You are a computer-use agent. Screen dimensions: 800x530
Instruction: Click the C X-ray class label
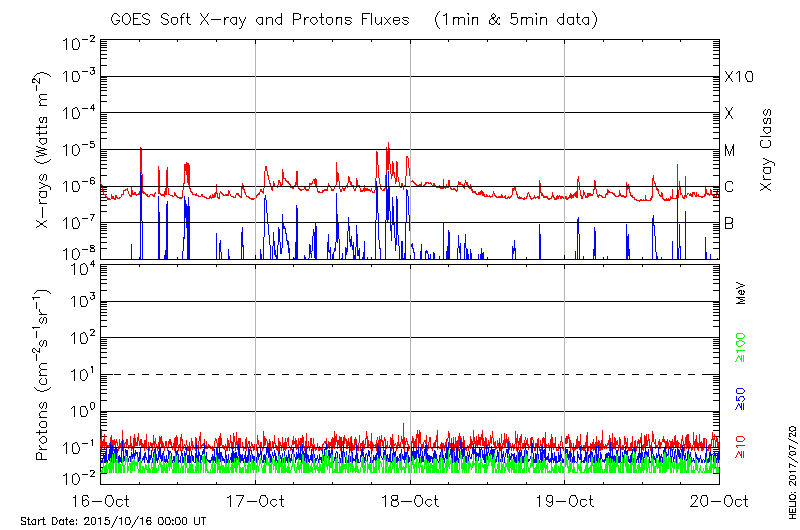click(x=729, y=187)
